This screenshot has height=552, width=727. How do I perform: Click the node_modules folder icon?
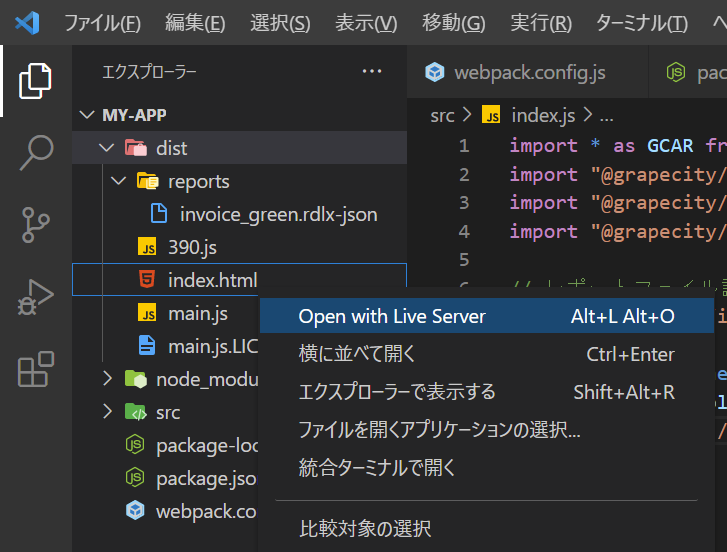tap(136, 379)
